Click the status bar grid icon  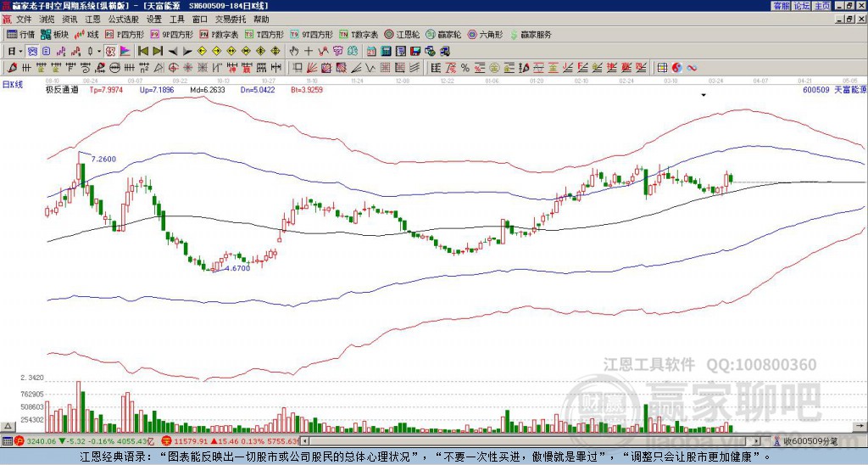(x=7, y=441)
